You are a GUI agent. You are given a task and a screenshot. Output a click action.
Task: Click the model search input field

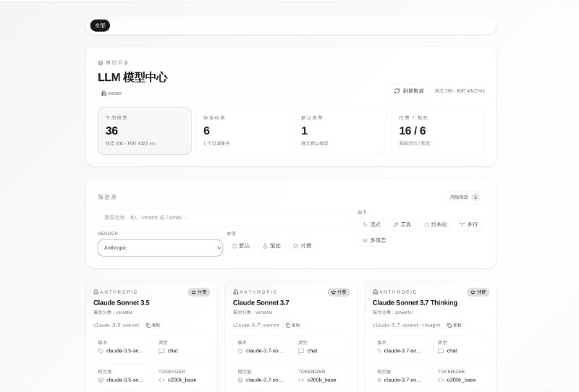point(224,217)
